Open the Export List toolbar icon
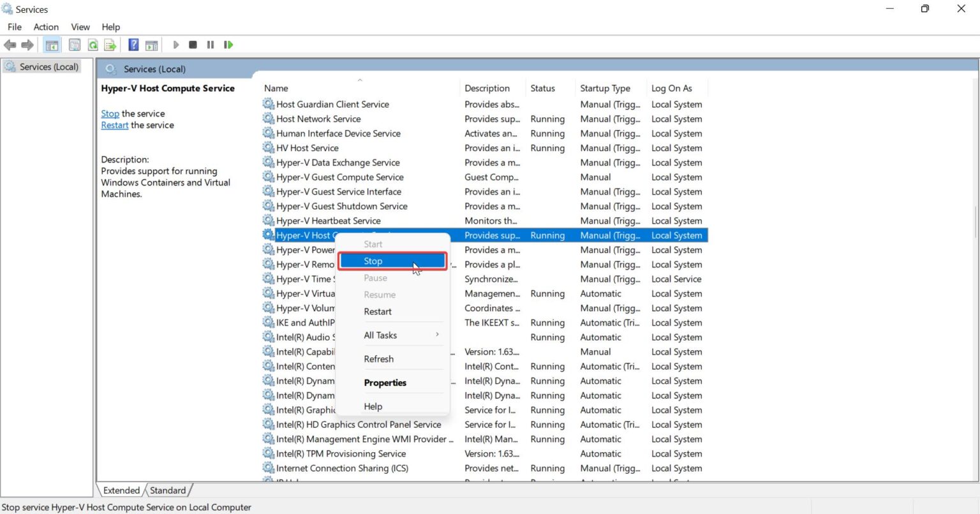This screenshot has height=514, width=980. pyautogui.click(x=110, y=45)
